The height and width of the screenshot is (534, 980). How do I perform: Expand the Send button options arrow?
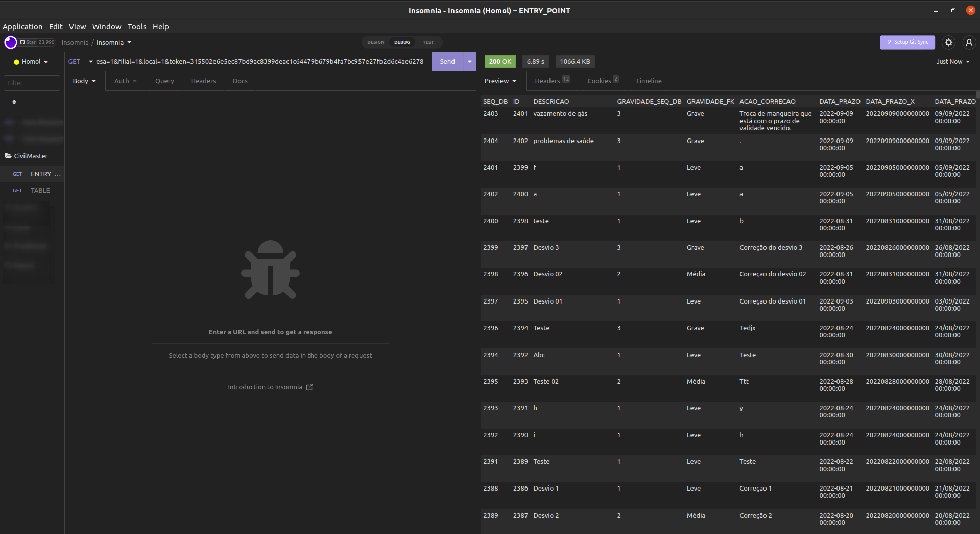469,62
